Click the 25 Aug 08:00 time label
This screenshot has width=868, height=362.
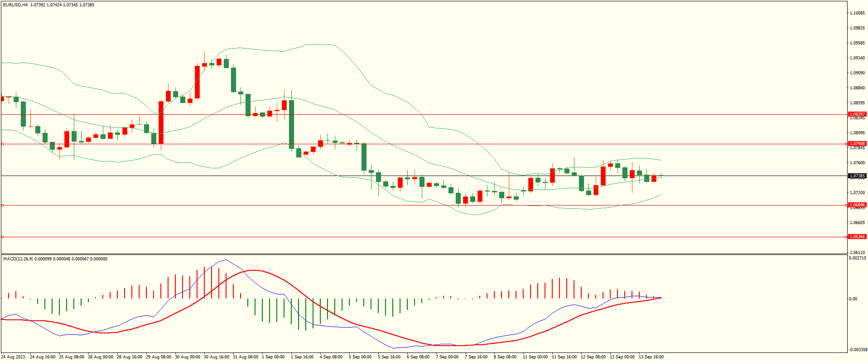(x=72, y=357)
